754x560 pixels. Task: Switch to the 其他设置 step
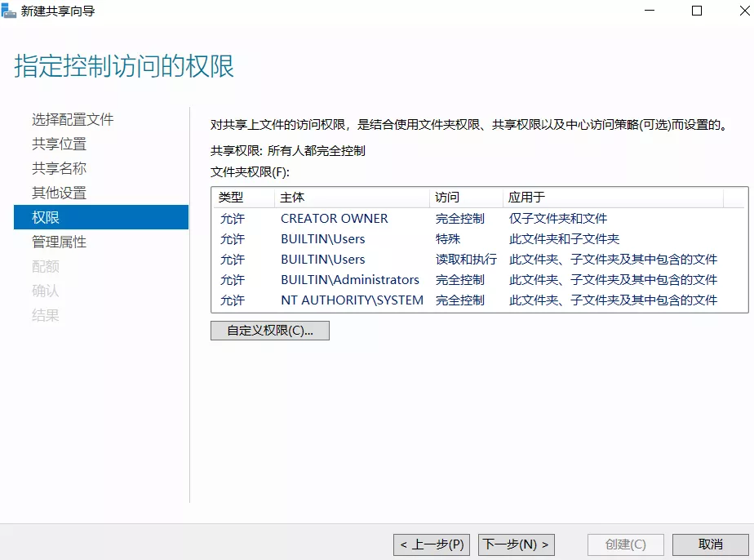coord(59,193)
